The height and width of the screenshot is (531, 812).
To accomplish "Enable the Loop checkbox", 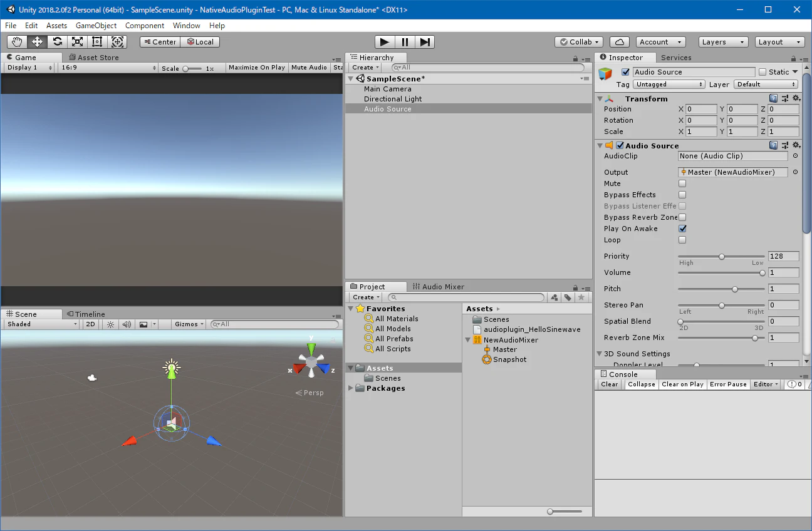I will (x=682, y=240).
